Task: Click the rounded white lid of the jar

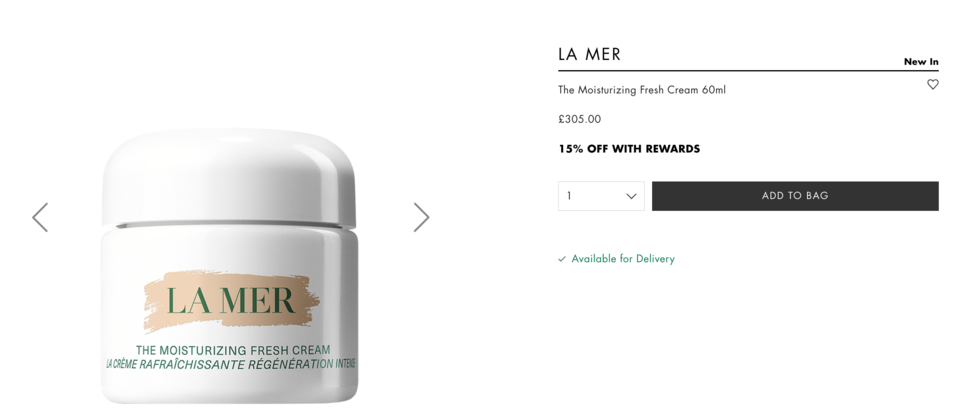Action: click(x=228, y=175)
